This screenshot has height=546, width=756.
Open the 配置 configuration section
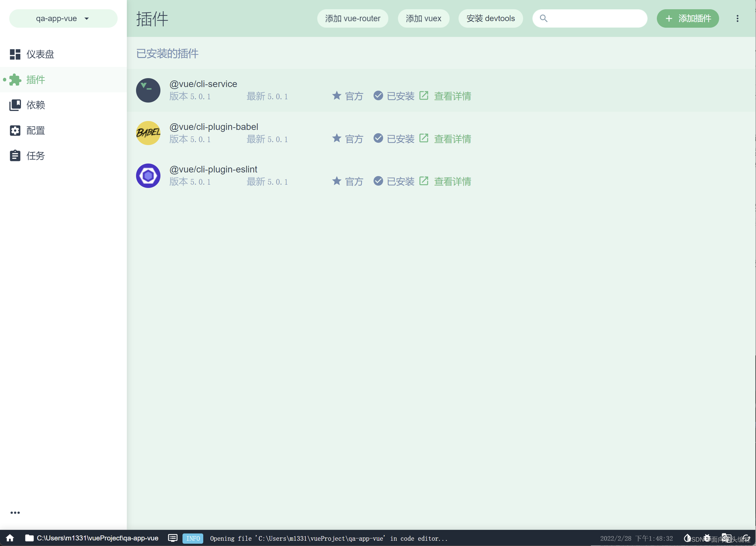point(35,131)
